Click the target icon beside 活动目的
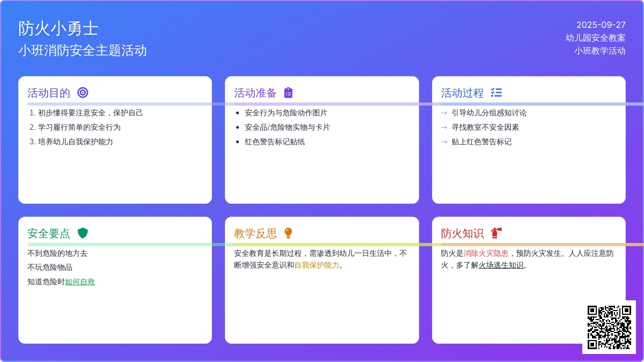The width and height of the screenshot is (644, 362). pos(83,93)
